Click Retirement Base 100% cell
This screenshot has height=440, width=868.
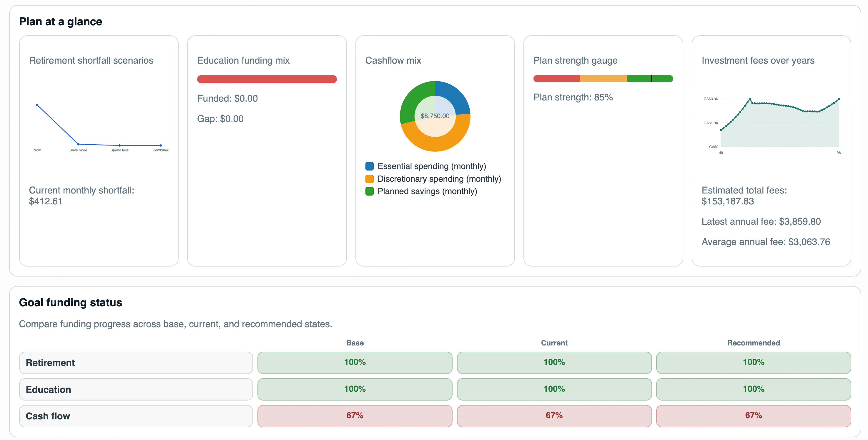coord(355,363)
